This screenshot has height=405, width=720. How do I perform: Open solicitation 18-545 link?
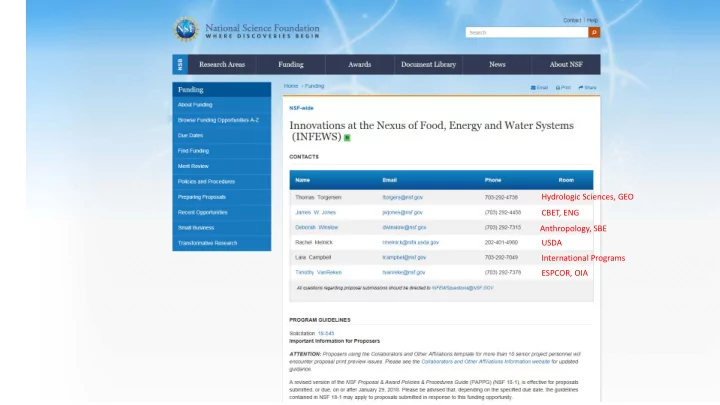[x=326, y=333]
